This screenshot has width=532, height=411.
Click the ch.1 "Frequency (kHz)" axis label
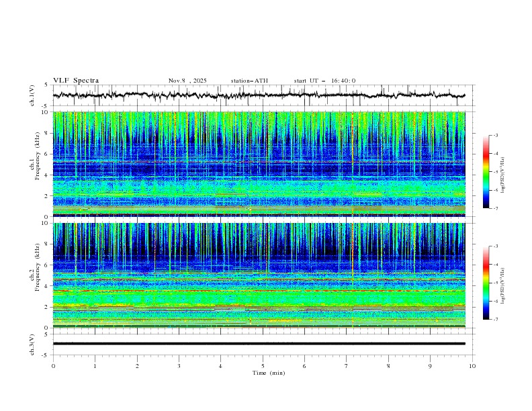(x=37, y=156)
